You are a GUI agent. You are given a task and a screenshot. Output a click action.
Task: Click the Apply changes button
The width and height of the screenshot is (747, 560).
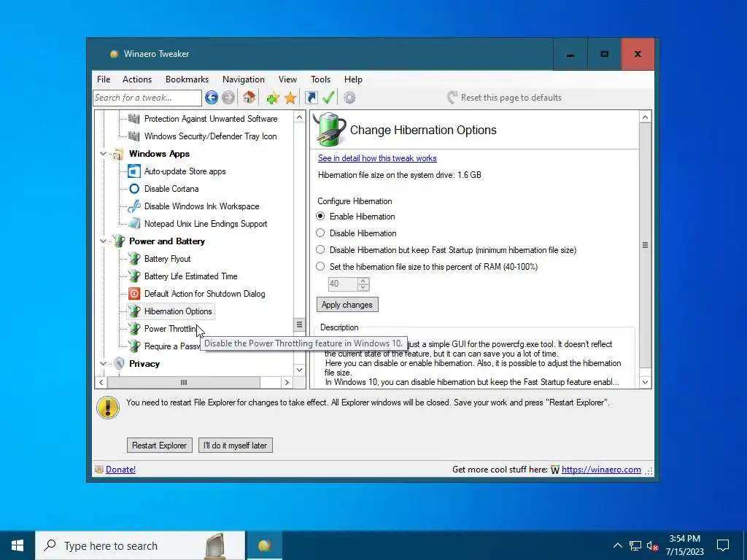point(347,305)
